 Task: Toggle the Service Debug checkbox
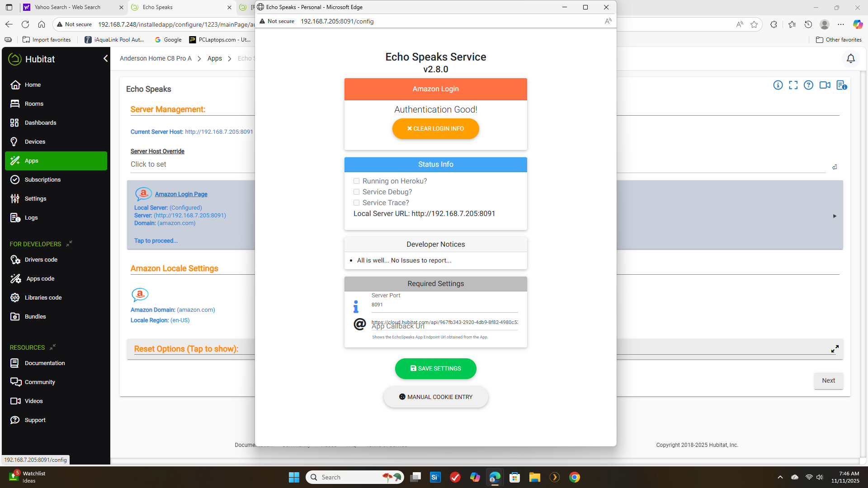356,192
